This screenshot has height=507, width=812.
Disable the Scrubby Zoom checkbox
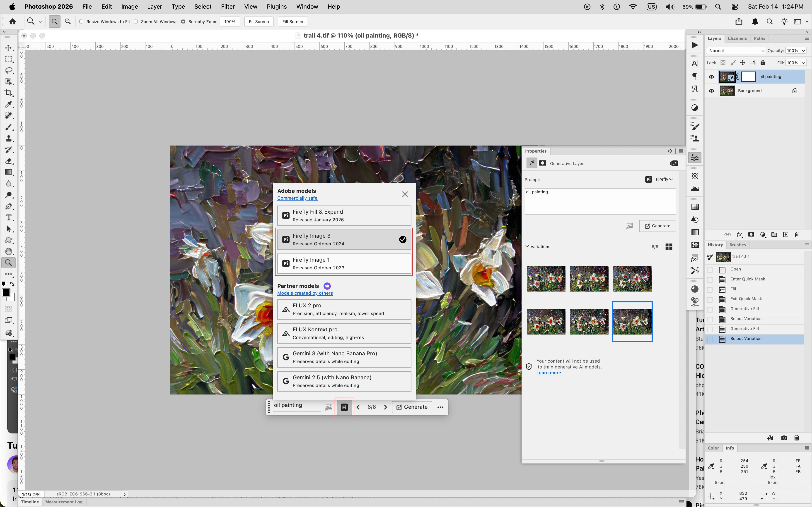coord(183,22)
